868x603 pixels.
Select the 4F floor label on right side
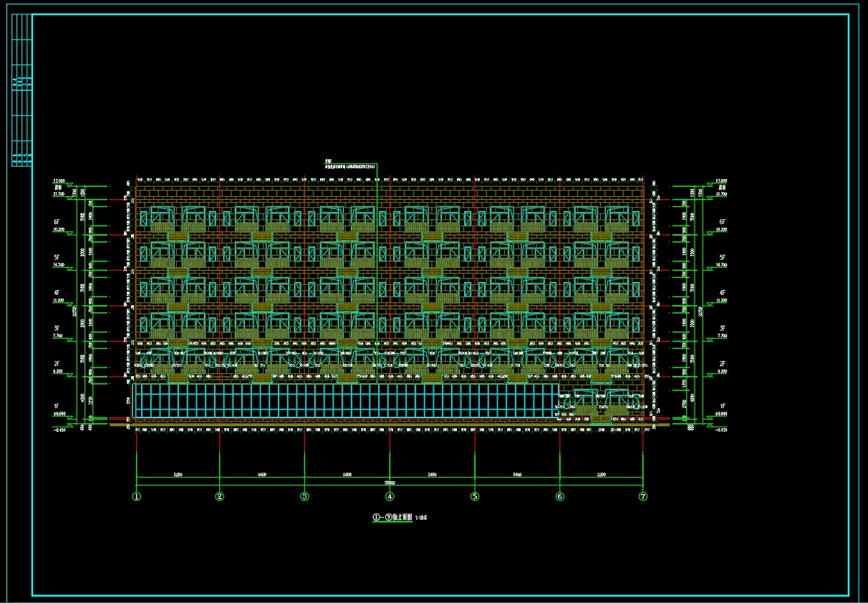coord(722,293)
